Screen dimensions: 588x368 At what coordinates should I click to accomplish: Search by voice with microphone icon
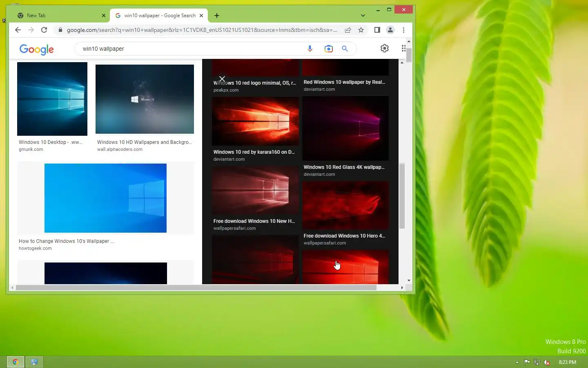tap(310, 49)
